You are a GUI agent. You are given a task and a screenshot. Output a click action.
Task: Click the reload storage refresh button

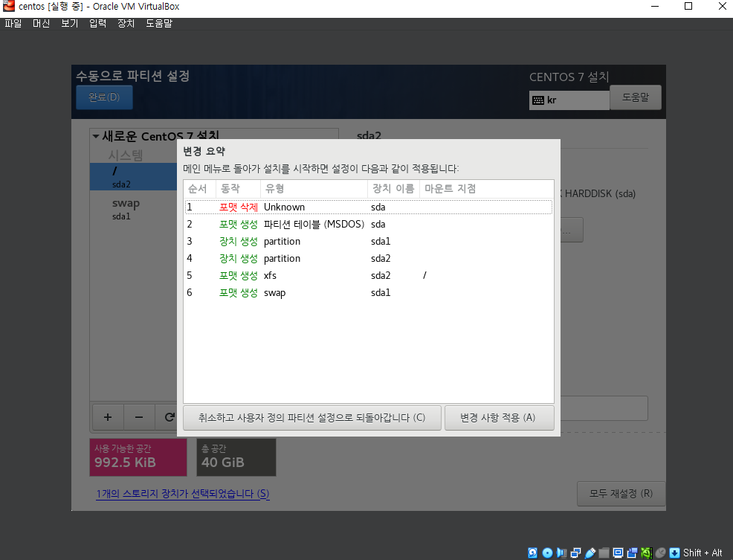pyautogui.click(x=169, y=417)
